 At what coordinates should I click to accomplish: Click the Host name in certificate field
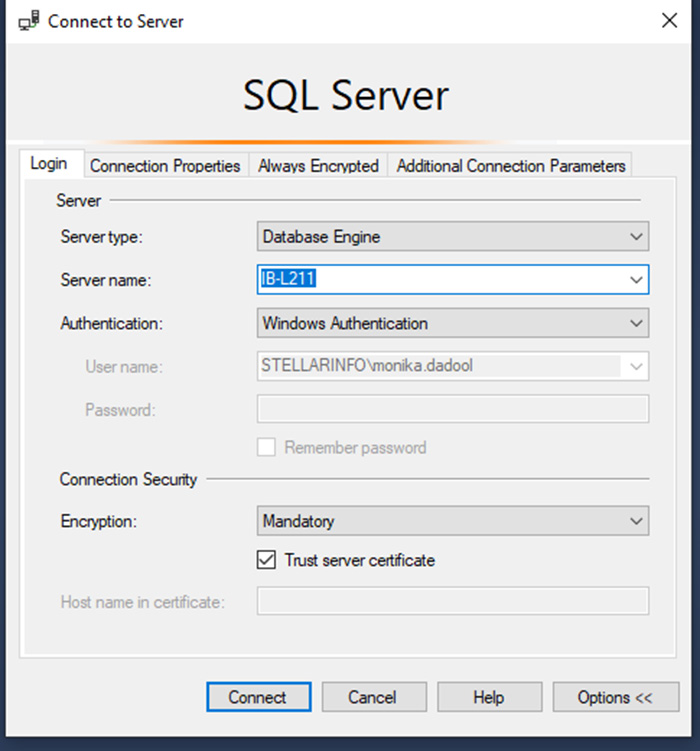453,601
